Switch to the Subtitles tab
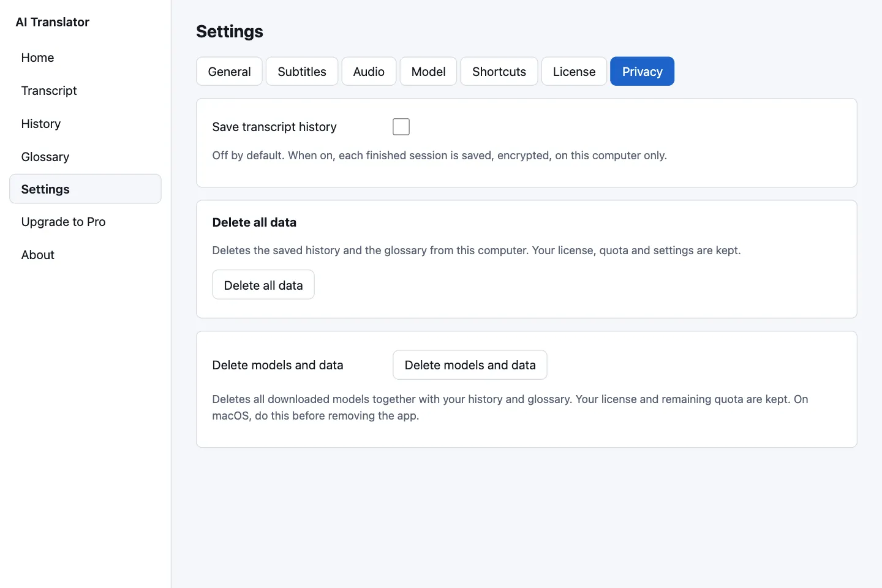This screenshot has width=882, height=588. pos(302,72)
